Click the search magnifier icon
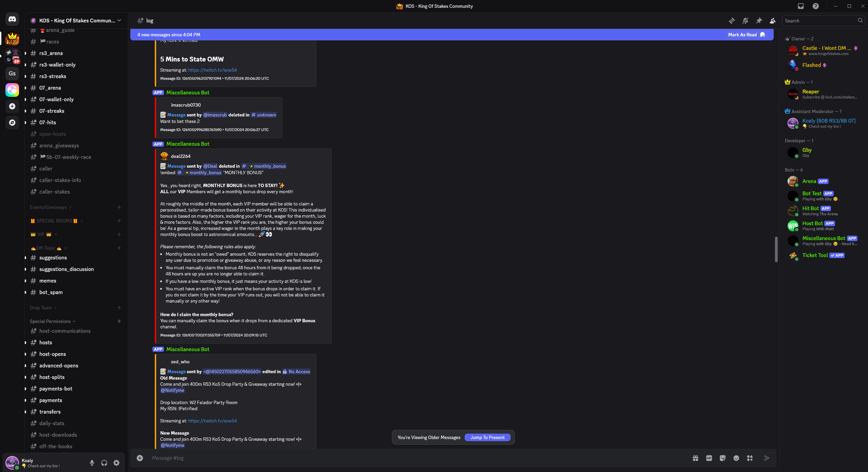868x472 pixels. coord(860,21)
